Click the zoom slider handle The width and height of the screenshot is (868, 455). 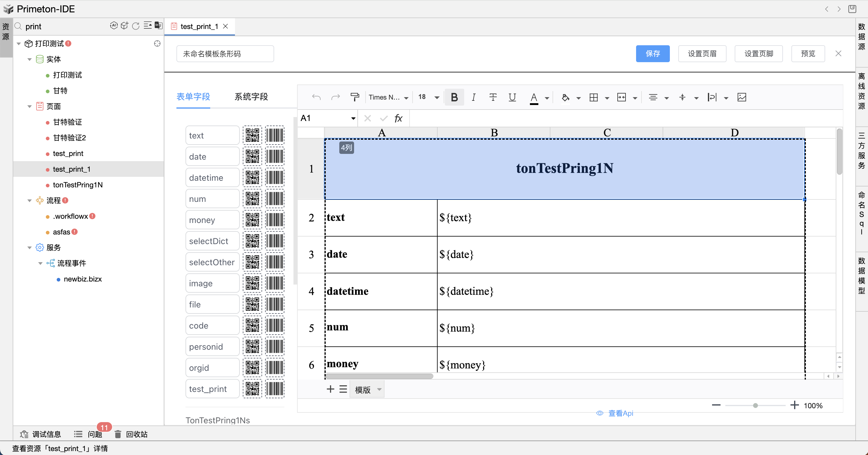756,406
